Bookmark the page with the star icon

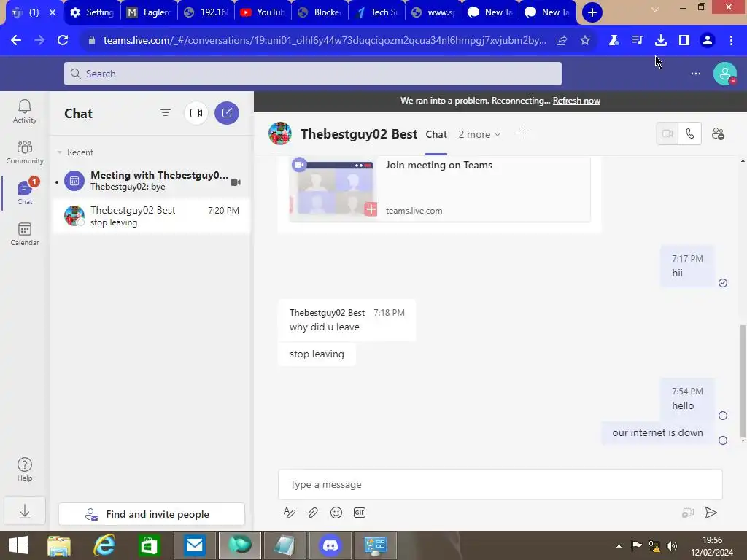coord(585,41)
